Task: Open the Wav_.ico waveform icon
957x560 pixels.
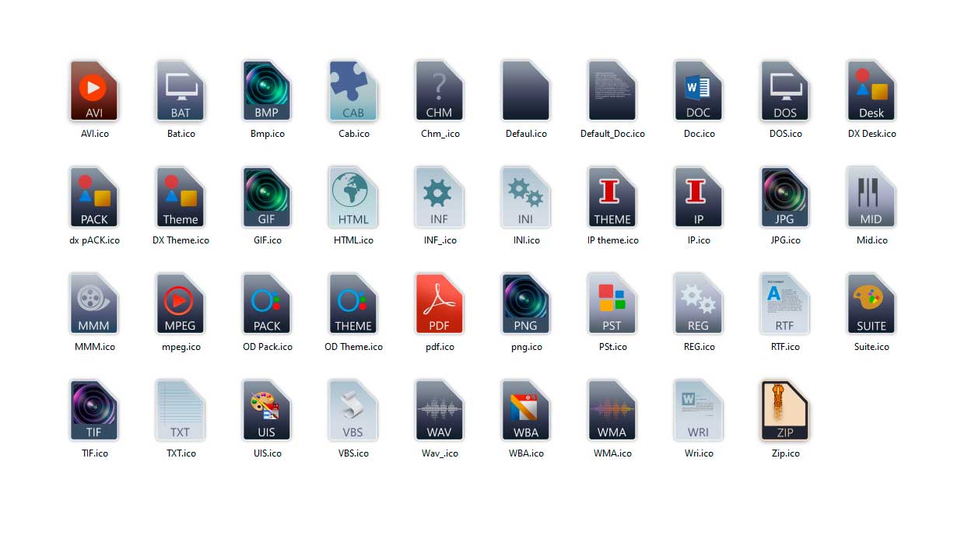Action: pos(440,411)
